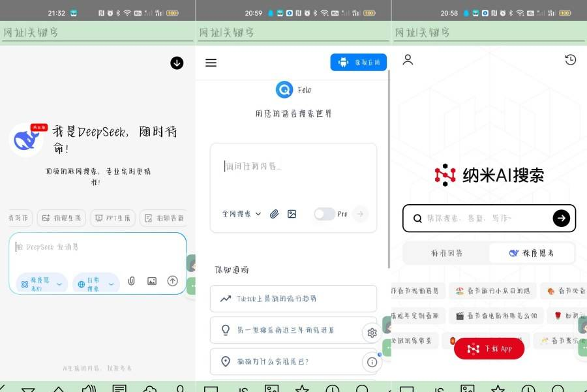587x392 pixels.
Task: Select the 春节旅行小众目的地 chip
Action: click(492, 291)
